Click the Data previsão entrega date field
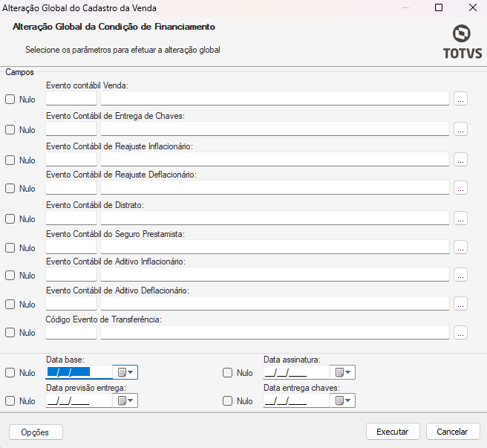 tap(79, 400)
